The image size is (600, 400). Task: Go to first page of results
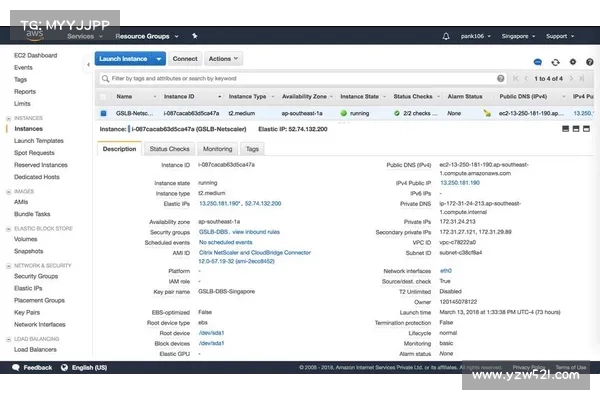point(515,78)
